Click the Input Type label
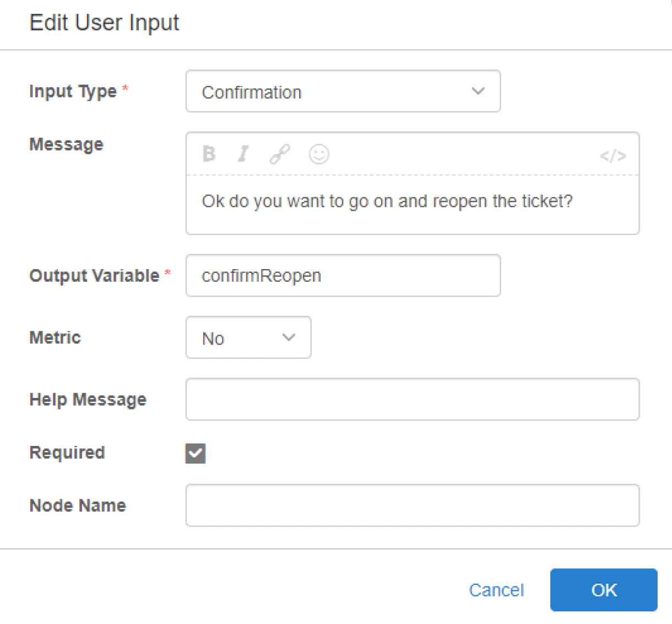The width and height of the screenshot is (672, 624). coord(73,91)
